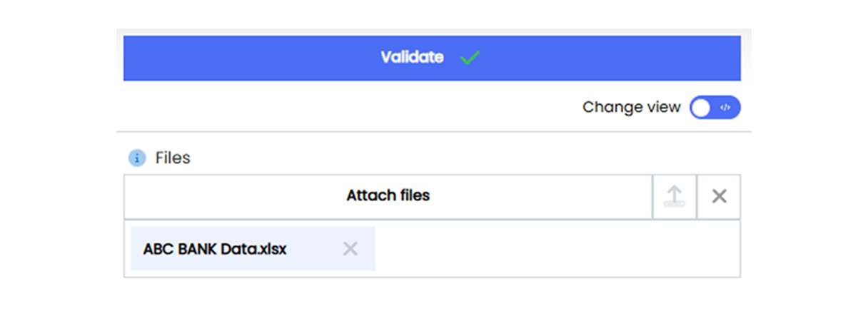
Task: Remove the ABC BANK Data.xlsx attachment
Action: (x=350, y=249)
